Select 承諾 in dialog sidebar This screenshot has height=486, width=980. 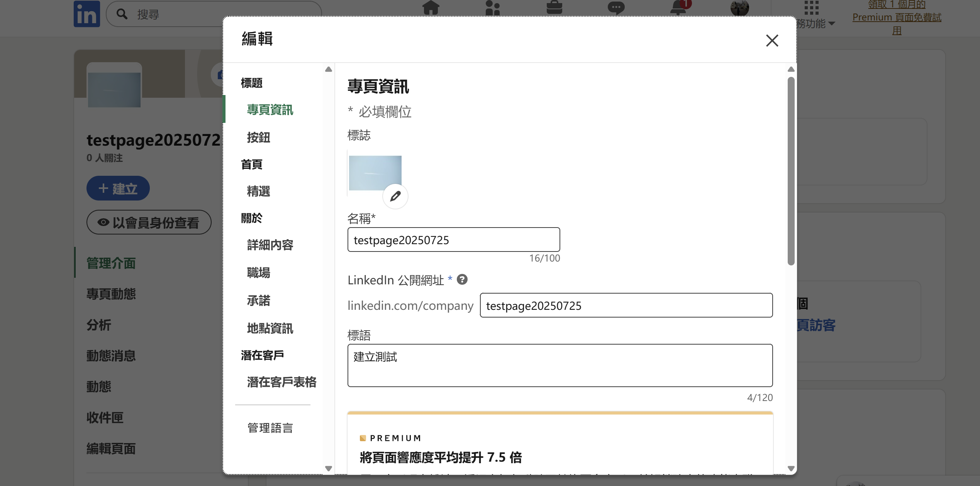(x=258, y=301)
